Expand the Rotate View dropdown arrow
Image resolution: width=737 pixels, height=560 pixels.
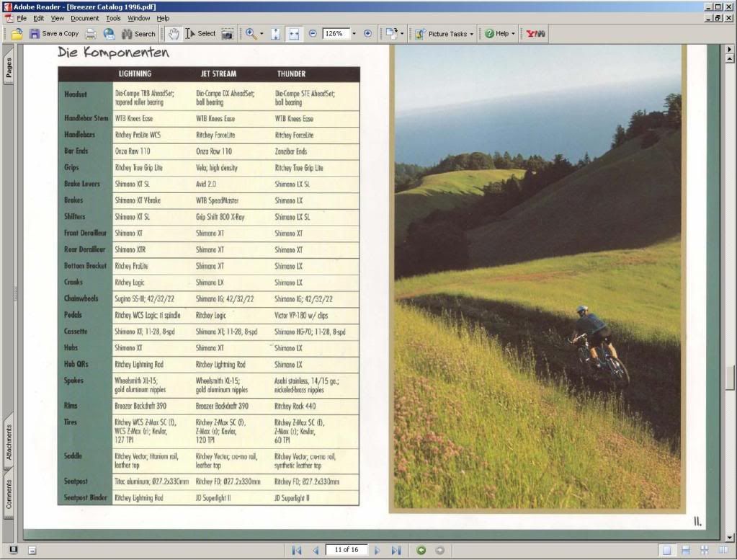pos(402,34)
